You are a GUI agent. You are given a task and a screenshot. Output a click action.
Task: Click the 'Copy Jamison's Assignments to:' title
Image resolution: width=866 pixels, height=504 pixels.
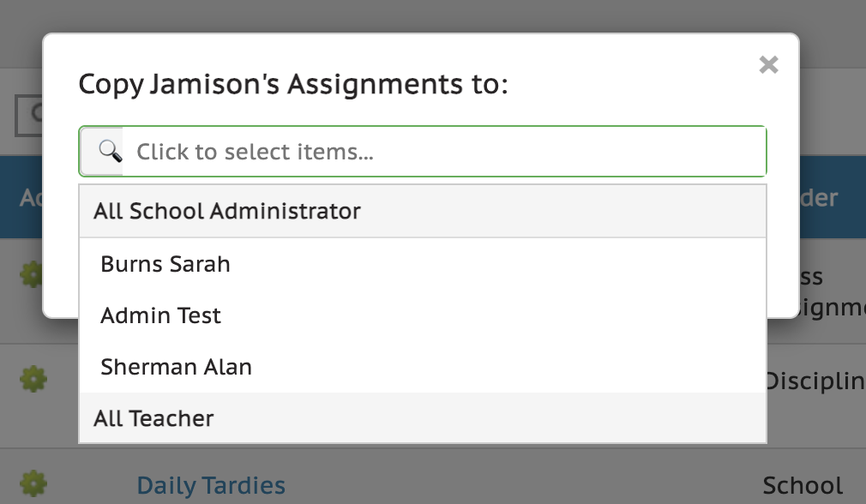tap(293, 84)
